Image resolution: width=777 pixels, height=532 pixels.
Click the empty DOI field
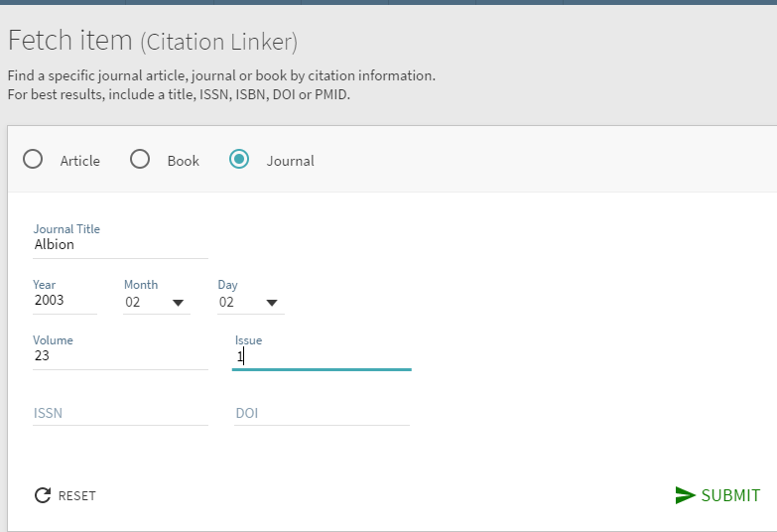coord(322,413)
